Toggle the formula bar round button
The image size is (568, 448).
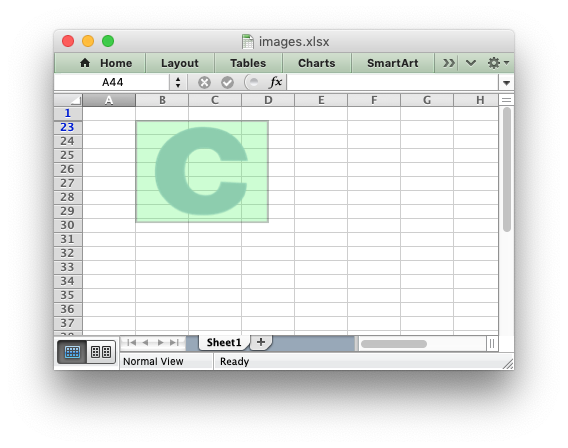coord(252,82)
